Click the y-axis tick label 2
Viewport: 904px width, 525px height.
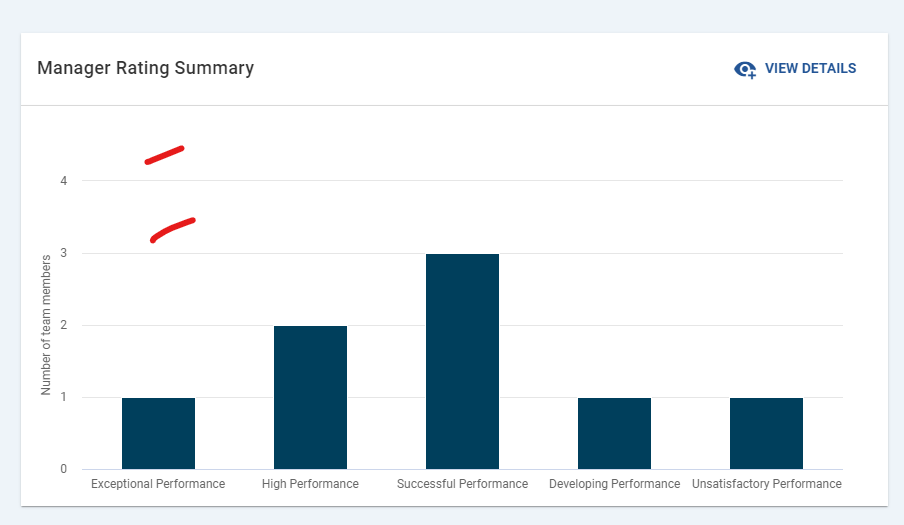point(63,325)
